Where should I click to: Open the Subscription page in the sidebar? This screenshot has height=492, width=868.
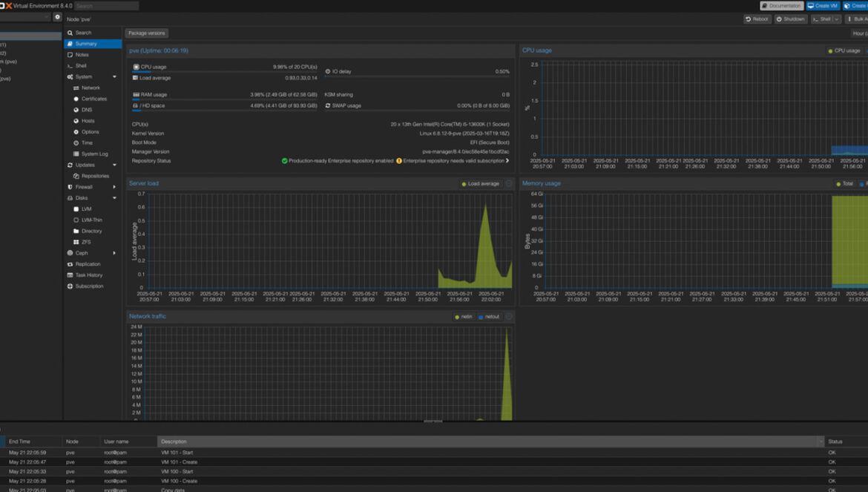[x=89, y=286]
